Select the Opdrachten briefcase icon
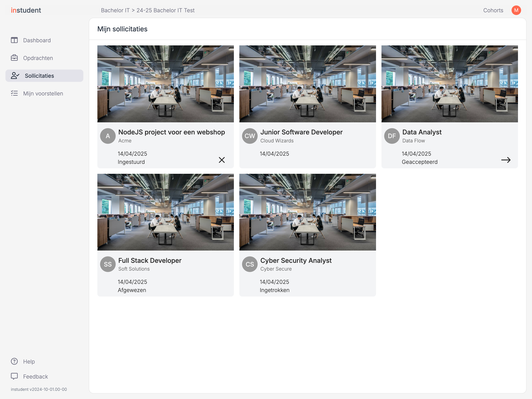Viewport: 532px width, 399px height. click(x=14, y=58)
